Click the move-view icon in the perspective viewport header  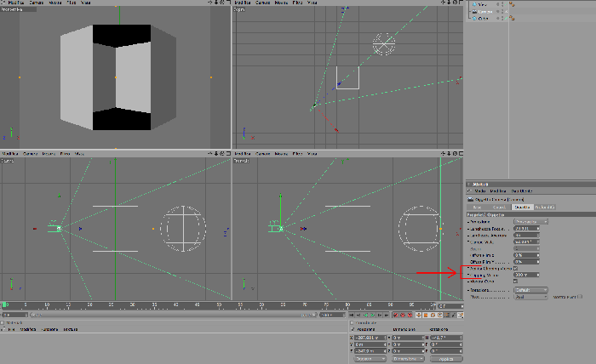(x=210, y=3)
